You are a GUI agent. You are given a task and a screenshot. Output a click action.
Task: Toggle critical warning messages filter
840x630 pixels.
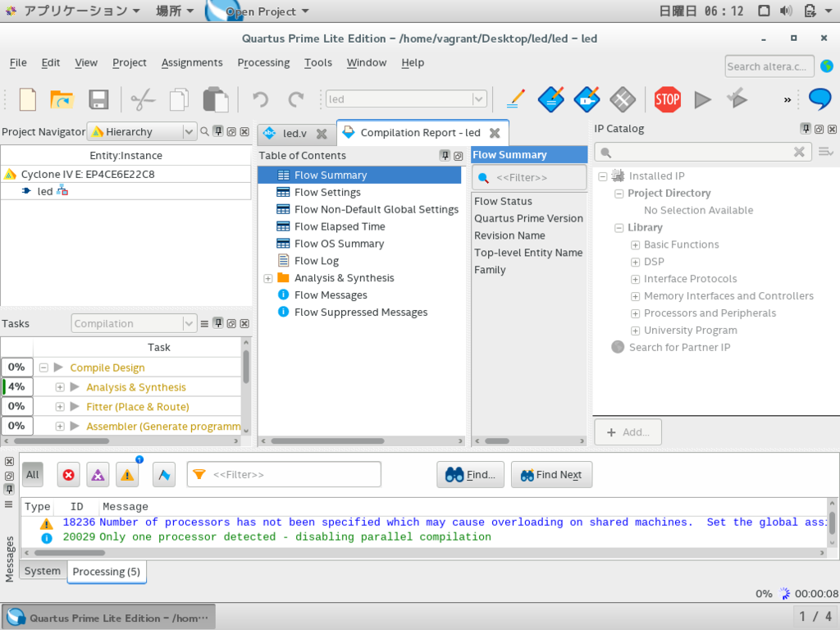98,475
